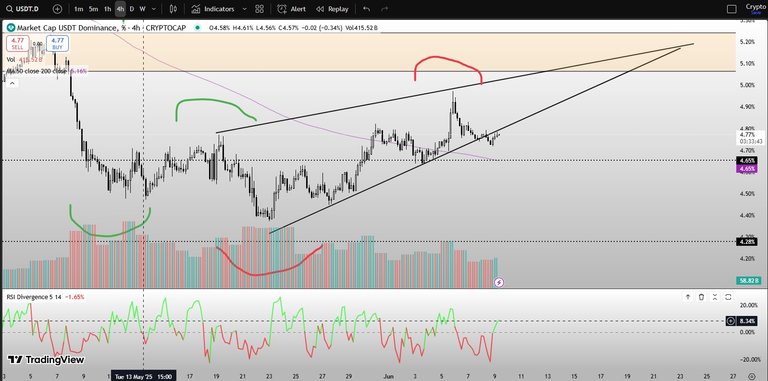Screen dimensions: 768x381
Task: Switch to the 5m timeframe
Action: click(94, 9)
